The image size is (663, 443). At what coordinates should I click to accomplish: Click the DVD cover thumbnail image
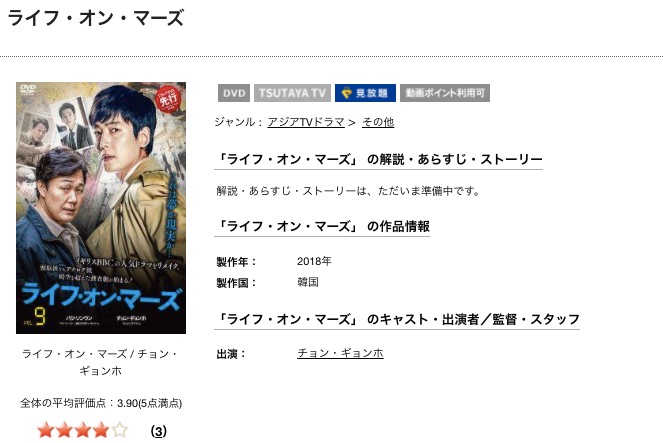click(101, 208)
